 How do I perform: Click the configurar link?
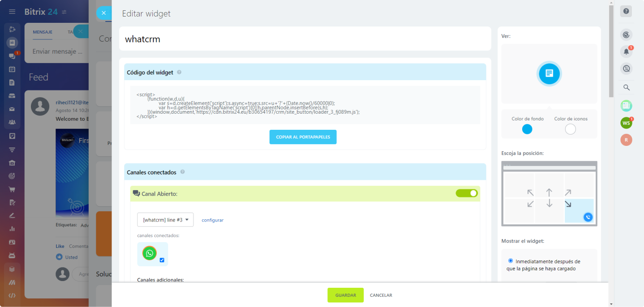click(x=212, y=220)
